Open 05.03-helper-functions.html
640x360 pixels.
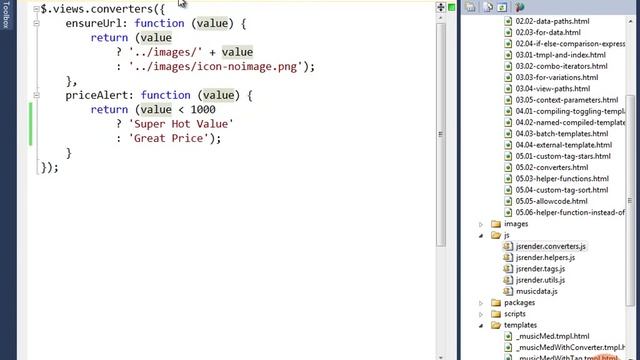(x=562, y=179)
